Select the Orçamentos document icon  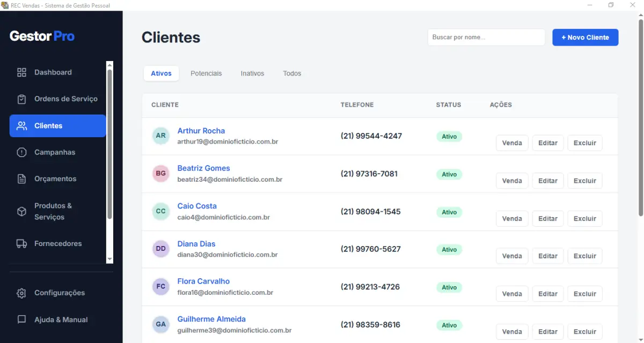coord(21,178)
